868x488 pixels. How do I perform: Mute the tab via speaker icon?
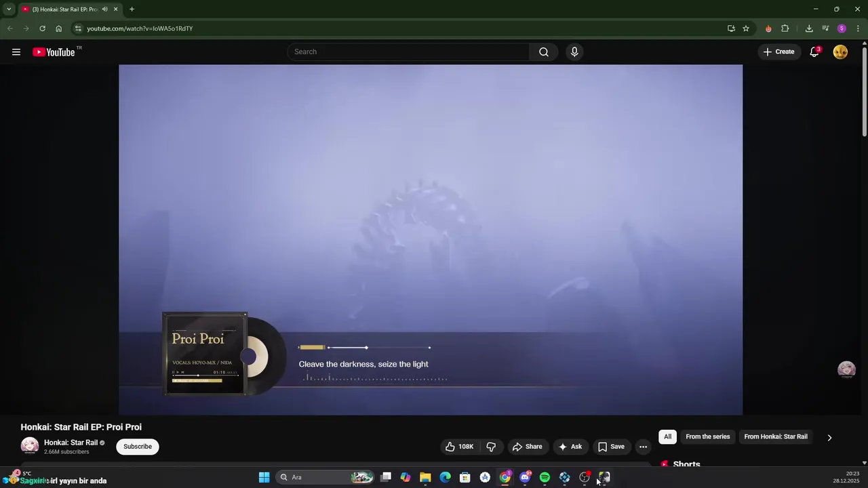[104, 9]
